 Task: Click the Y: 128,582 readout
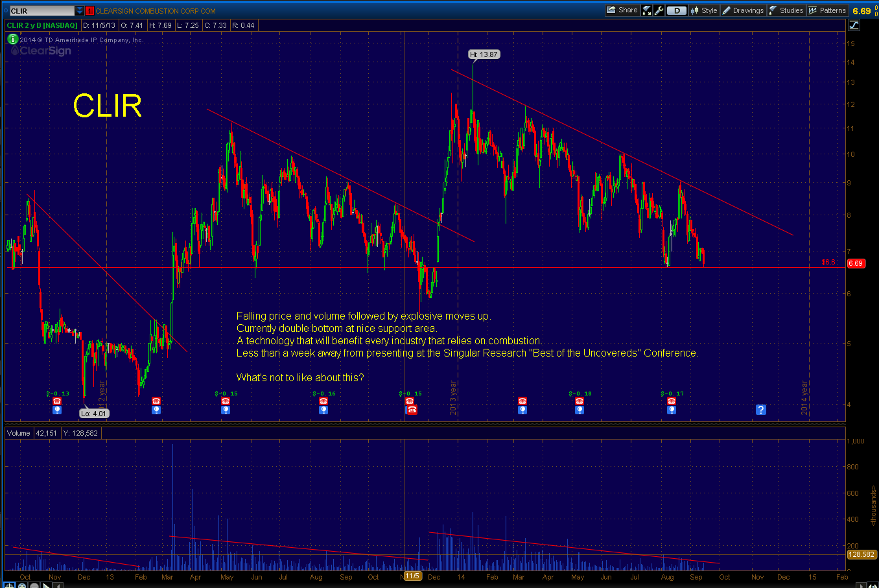(x=80, y=433)
